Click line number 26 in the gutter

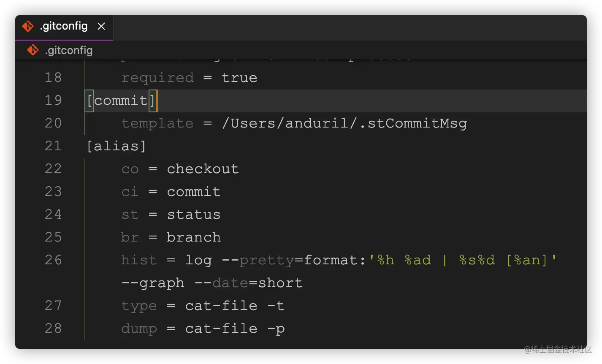[53, 260]
